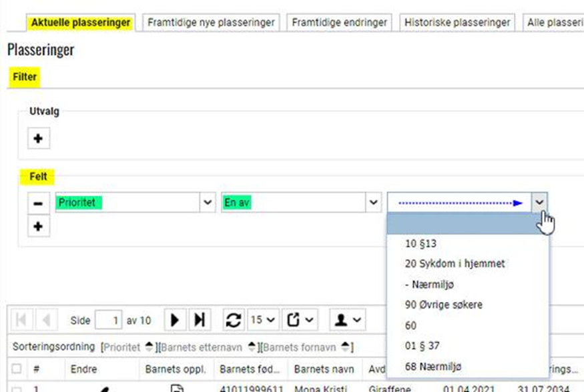Expand the Prioritet field dropdown
Viewport: 584px width, 392px height.
click(207, 203)
